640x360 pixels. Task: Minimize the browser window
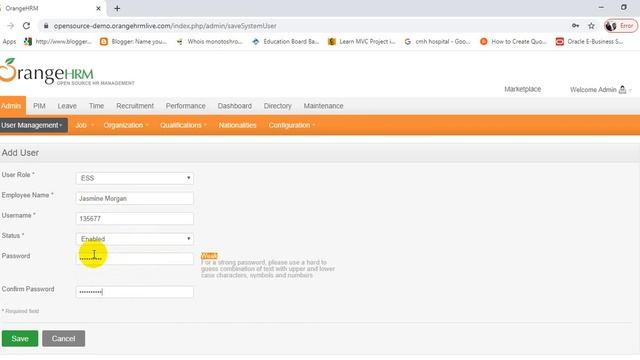coord(601,7)
